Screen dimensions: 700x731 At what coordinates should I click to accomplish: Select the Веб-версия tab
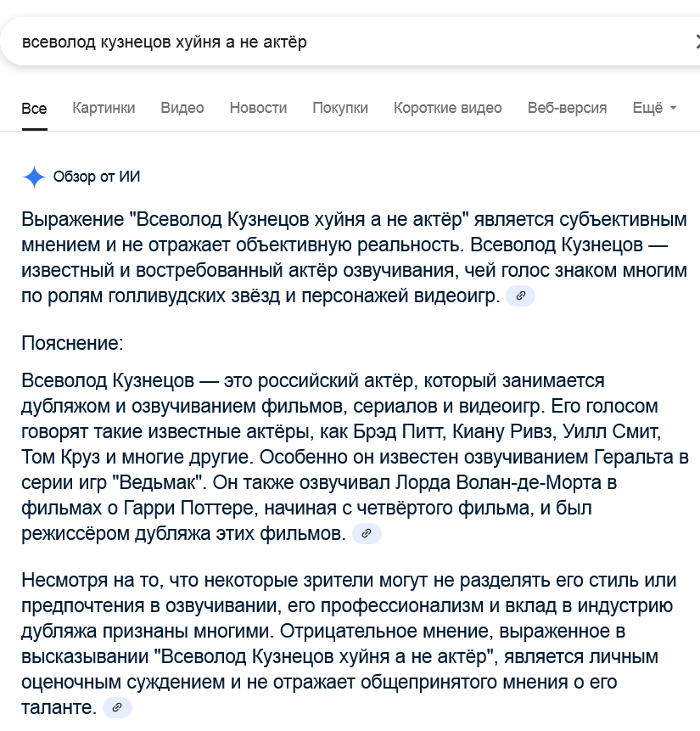coord(567,108)
